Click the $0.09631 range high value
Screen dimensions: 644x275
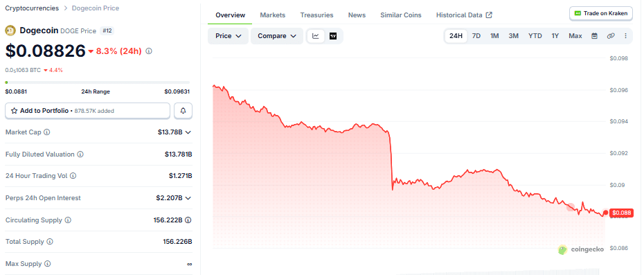pyautogui.click(x=177, y=91)
